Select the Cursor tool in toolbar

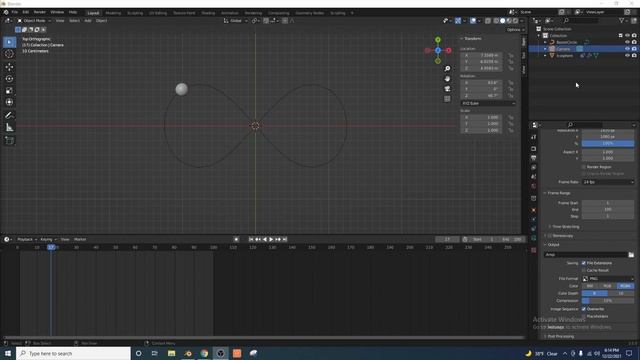point(9,54)
